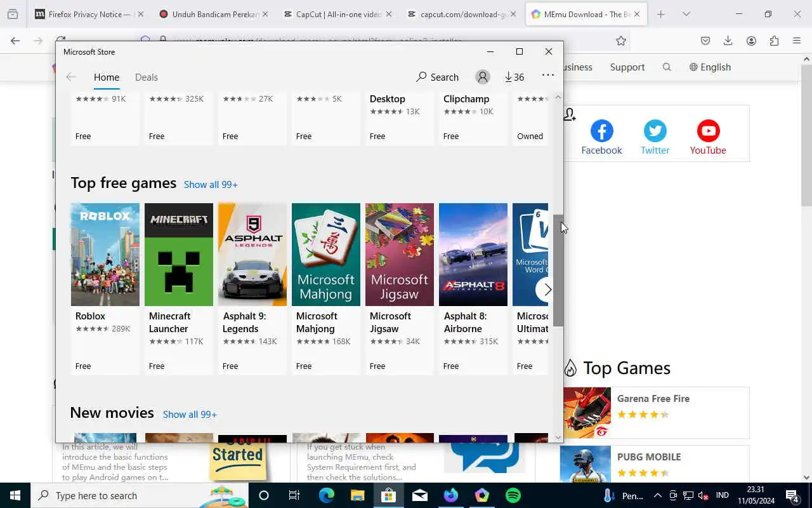Screen dimensions: 812x508
Task: Open Asphalt 9: Legends tile
Action: pos(252,288)
